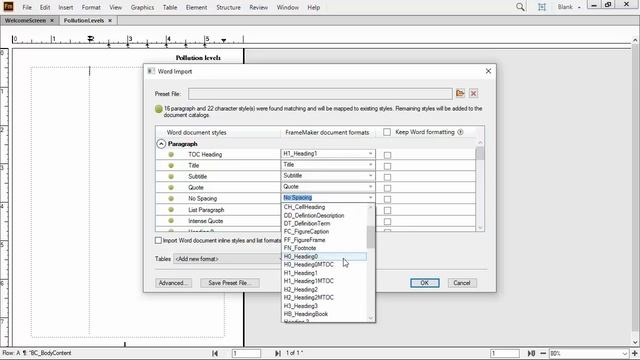Check Keep Word formatting for List Paragraph row

(387, 210)
